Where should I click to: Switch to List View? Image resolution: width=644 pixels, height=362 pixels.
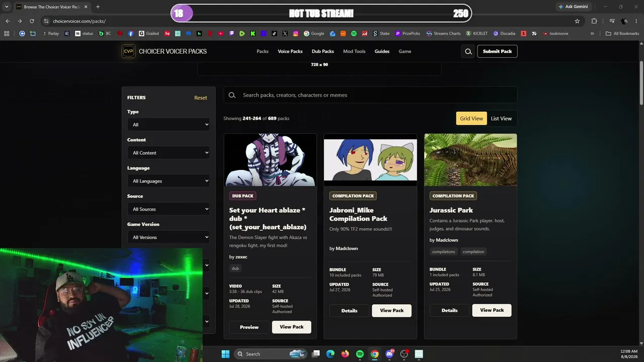[501, 118]
